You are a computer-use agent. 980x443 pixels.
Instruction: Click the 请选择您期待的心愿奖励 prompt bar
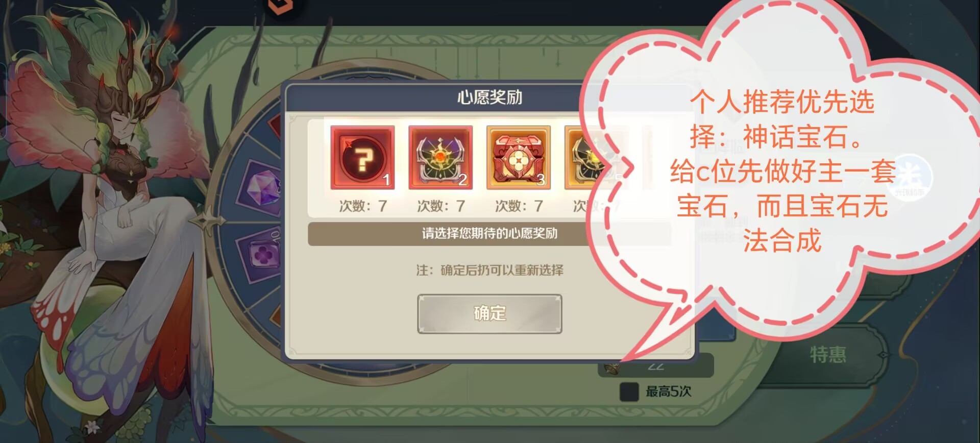tap(489, 234)
